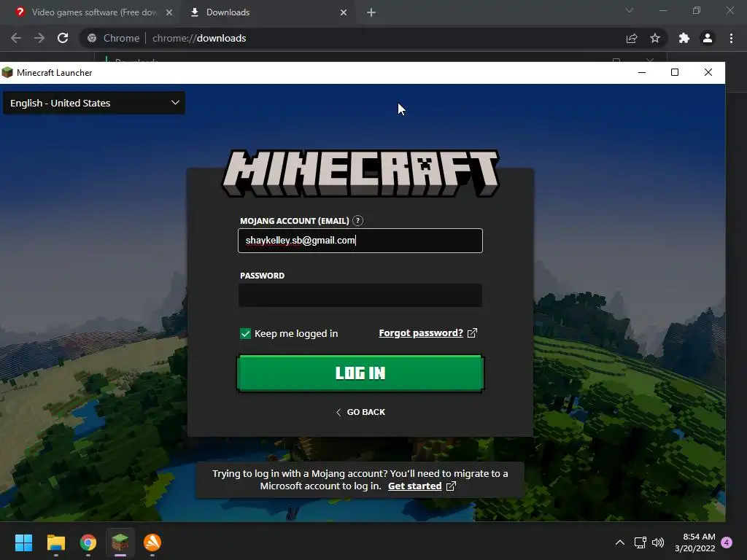Open Chrome tab search chevron

click(630, 10)
